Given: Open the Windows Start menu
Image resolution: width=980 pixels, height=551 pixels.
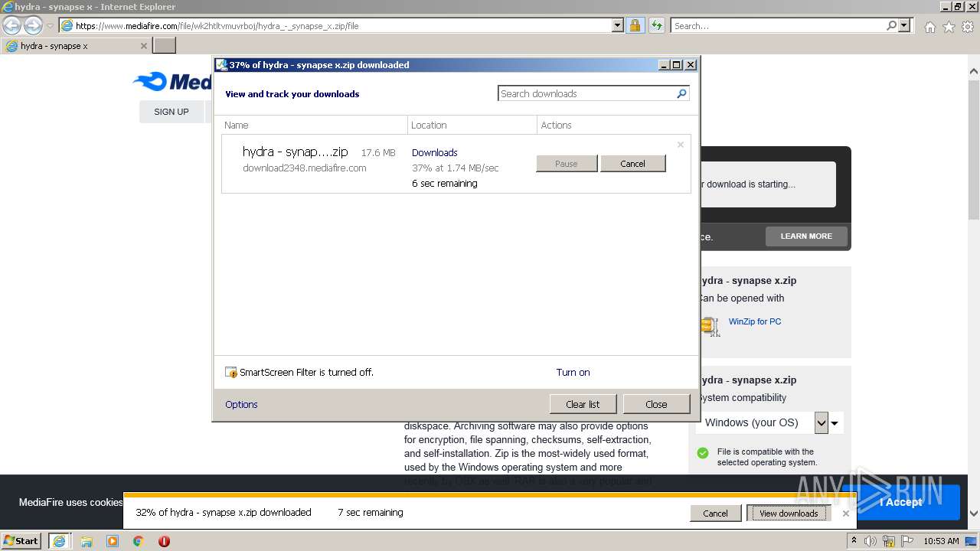Looking at the screenshot, I should pos(21,540).
